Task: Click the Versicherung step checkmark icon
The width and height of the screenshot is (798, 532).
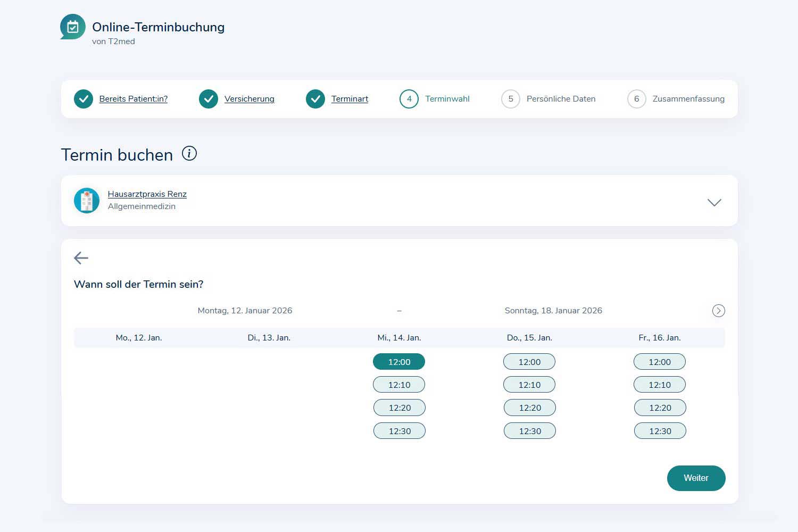Action: (209, 99)
